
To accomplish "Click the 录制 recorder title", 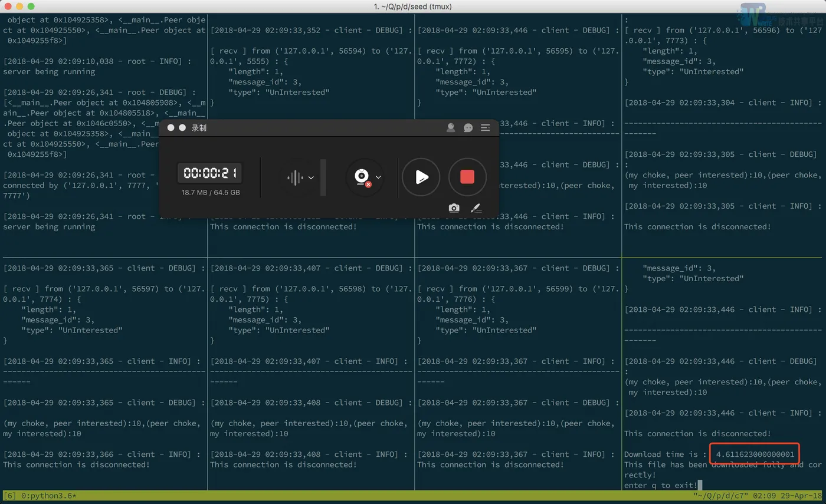I will pyautogui.click(x=199, y=128).
